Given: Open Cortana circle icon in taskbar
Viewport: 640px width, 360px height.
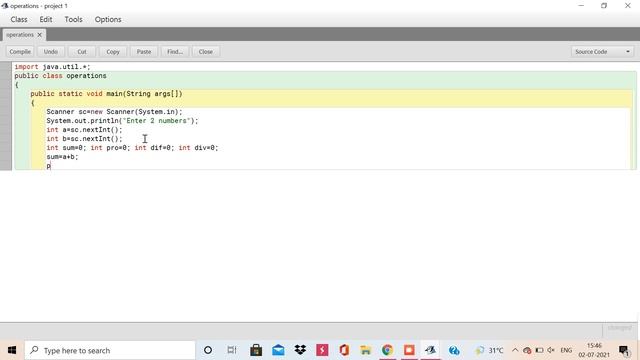Looking at the screenshot, I should click(x=208, y=350).
